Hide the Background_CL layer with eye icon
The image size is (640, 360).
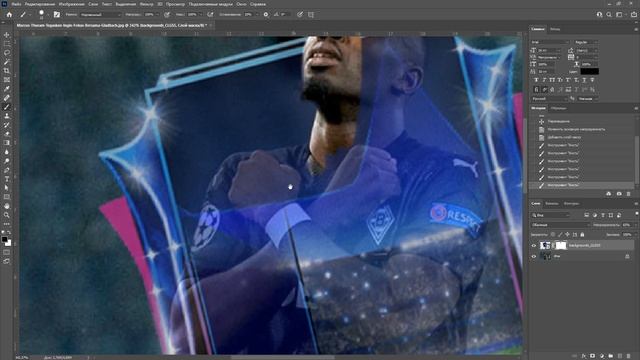tap(533, 245)
